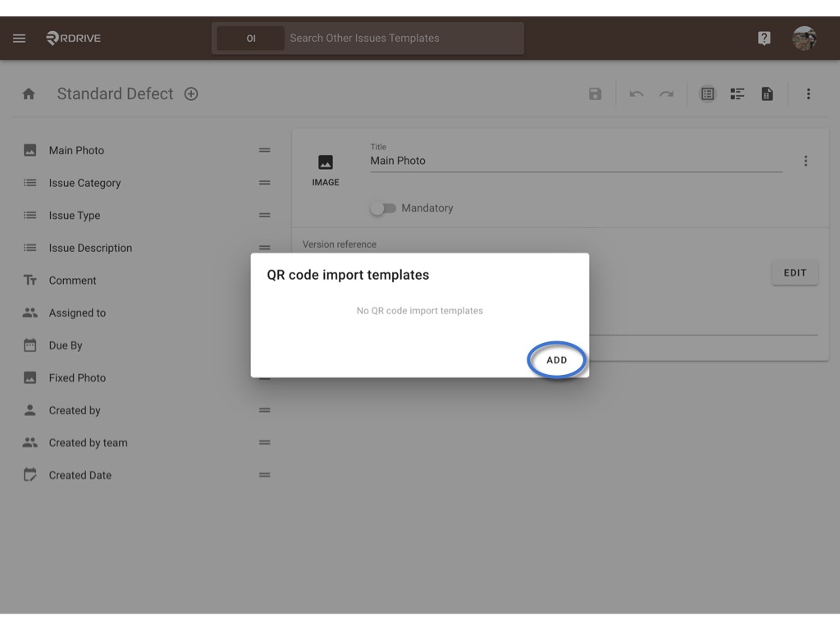Click the save disk icon

tap(595, 94)
